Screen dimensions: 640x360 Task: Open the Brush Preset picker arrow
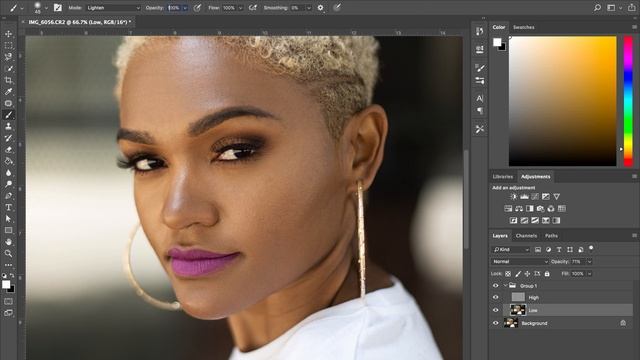(x=46, y=8)
